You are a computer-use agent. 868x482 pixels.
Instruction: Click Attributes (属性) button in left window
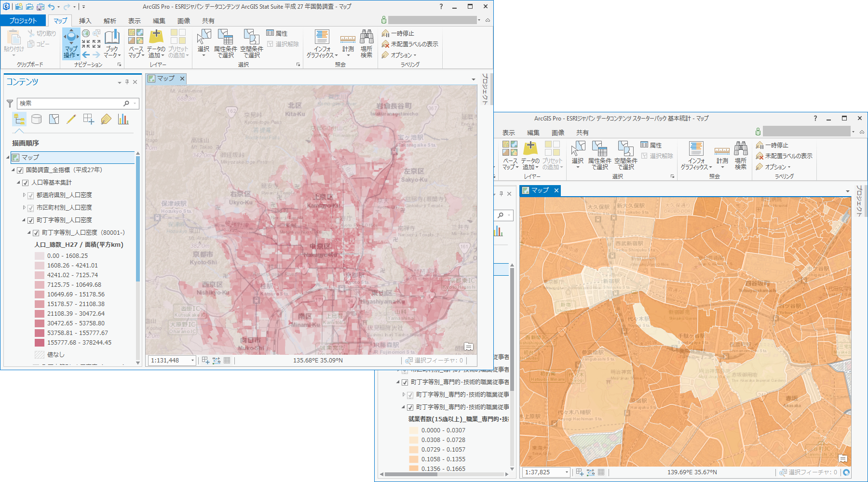(x=277, y=33)
